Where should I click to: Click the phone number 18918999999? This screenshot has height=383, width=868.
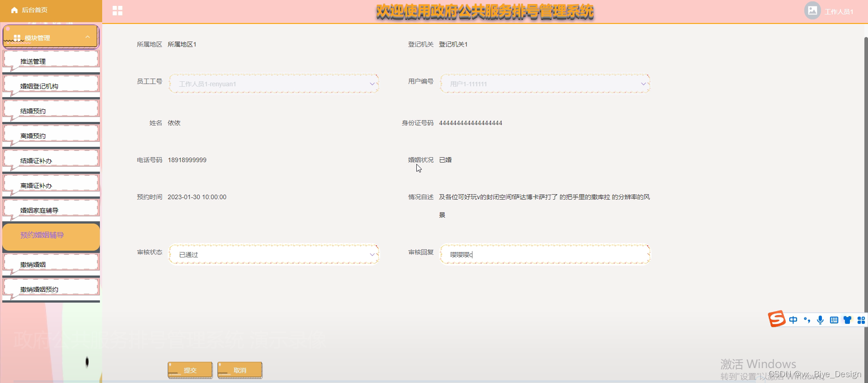click(187, 160)
